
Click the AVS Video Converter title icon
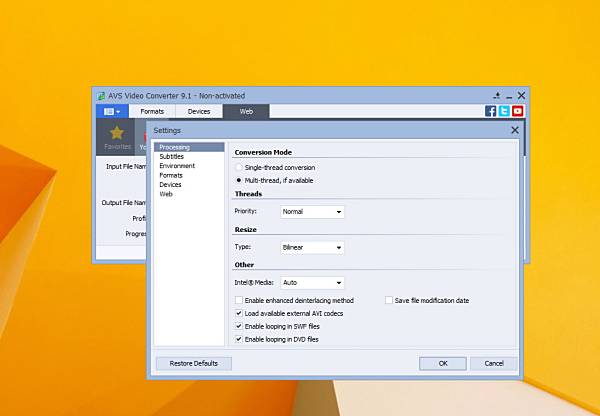coord(101,96)
